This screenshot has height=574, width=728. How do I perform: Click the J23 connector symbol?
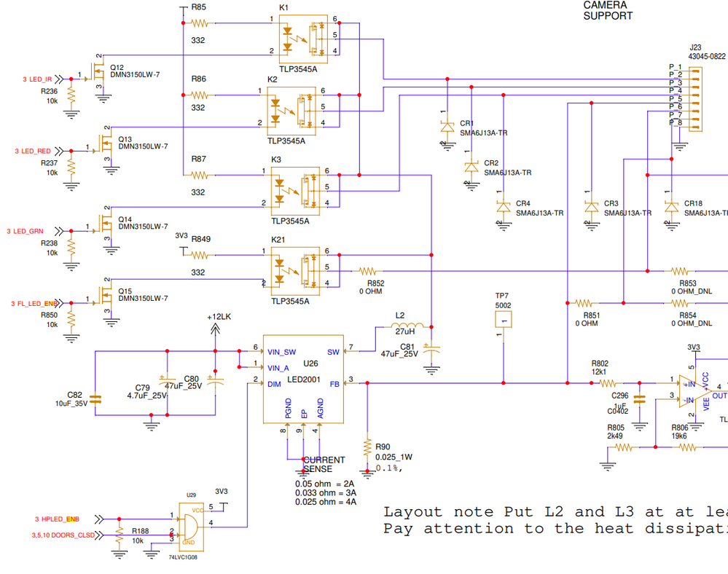[x=695, y=99]
